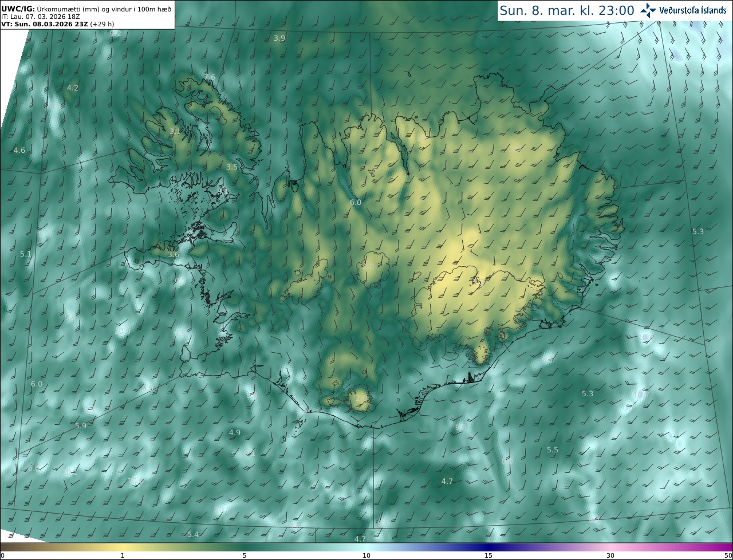Click the colorbar tick label 10
This screenshot has width=733, height=560.
(366, 555)
